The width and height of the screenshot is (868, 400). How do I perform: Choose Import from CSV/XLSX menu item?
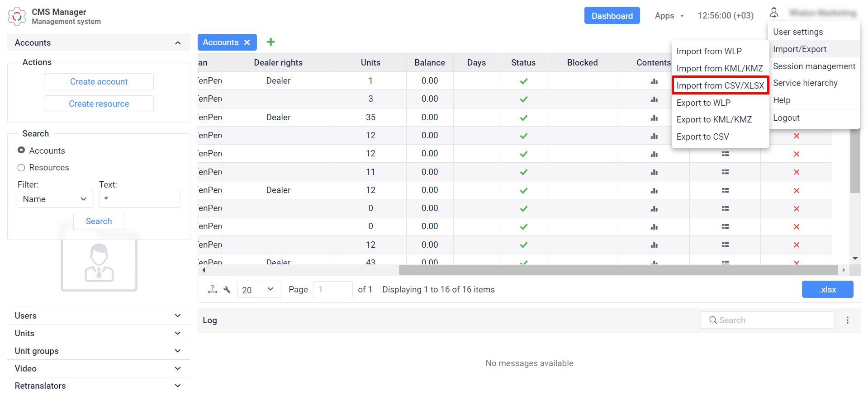pos(720,85)
